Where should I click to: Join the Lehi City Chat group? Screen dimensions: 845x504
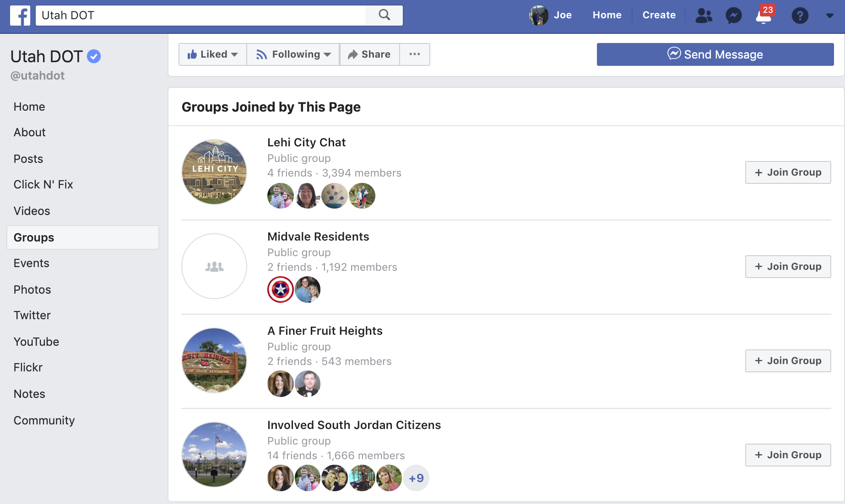(788, 172)
